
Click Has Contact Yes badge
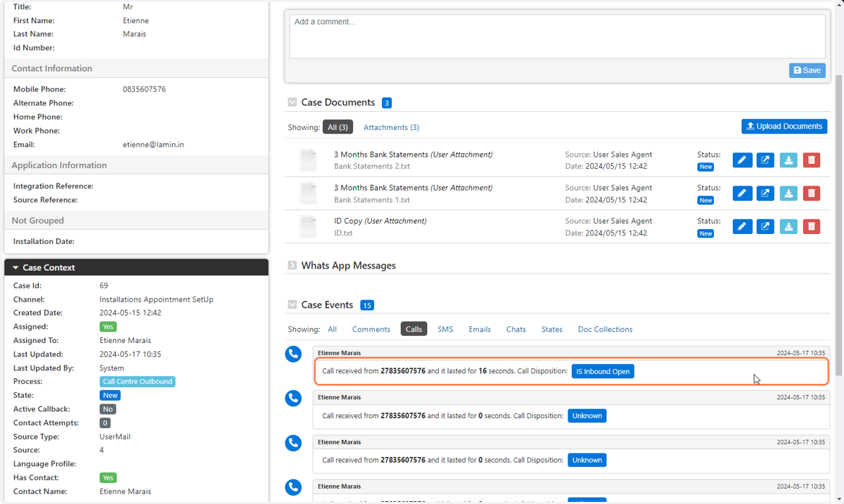(108, 478)
